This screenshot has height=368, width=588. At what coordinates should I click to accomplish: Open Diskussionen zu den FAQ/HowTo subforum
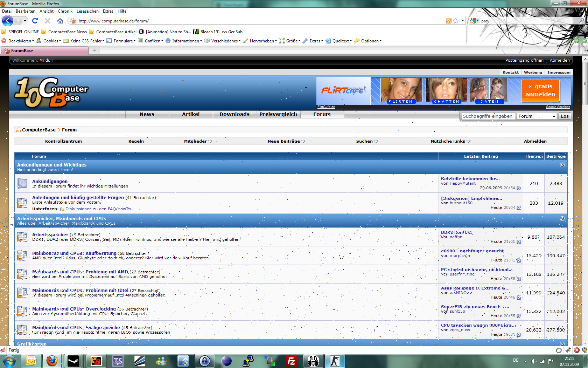pyautogui.click(x=98, y=209)
